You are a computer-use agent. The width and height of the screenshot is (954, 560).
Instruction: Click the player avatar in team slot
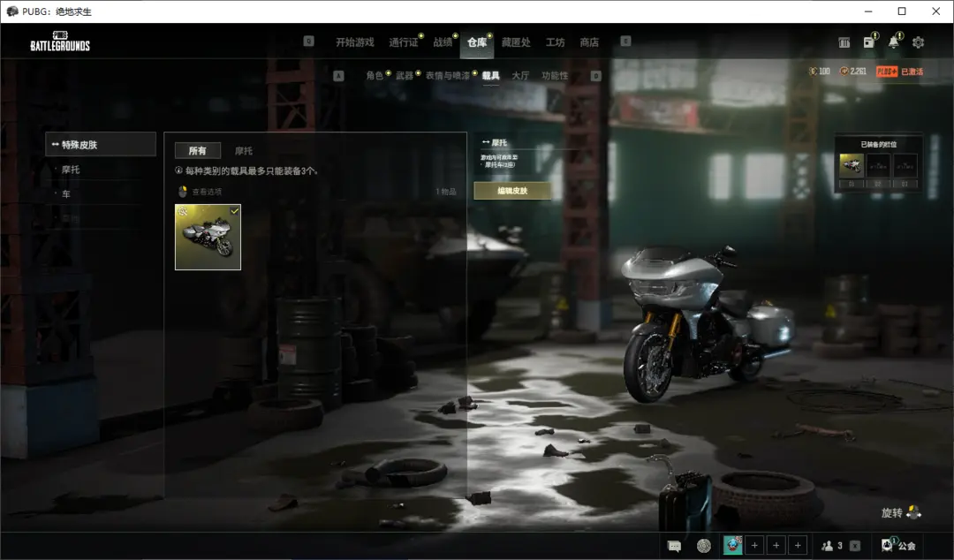[733, 545]
